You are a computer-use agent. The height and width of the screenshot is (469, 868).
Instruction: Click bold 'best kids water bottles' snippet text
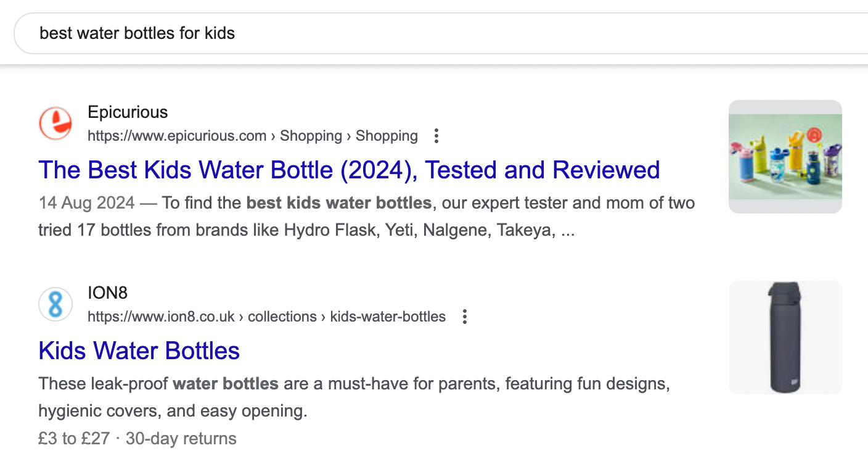338,203
